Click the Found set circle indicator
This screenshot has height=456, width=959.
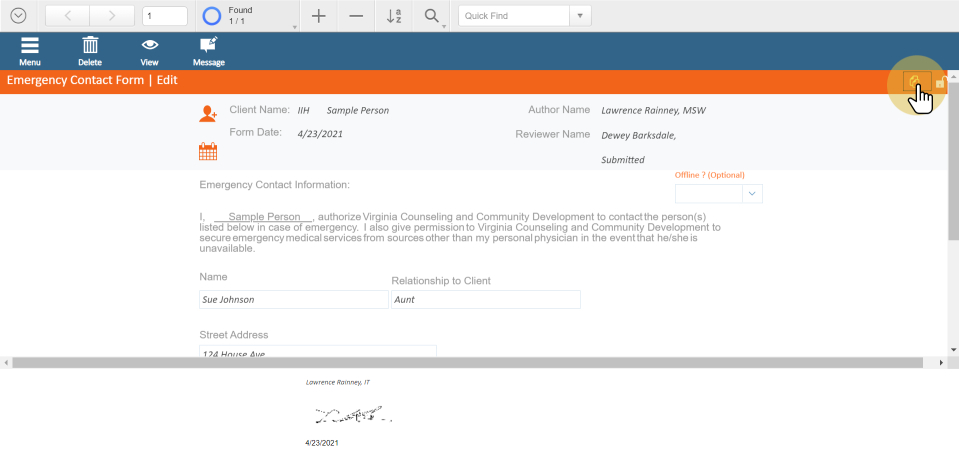pyautogui.click(x=212, y=16)
